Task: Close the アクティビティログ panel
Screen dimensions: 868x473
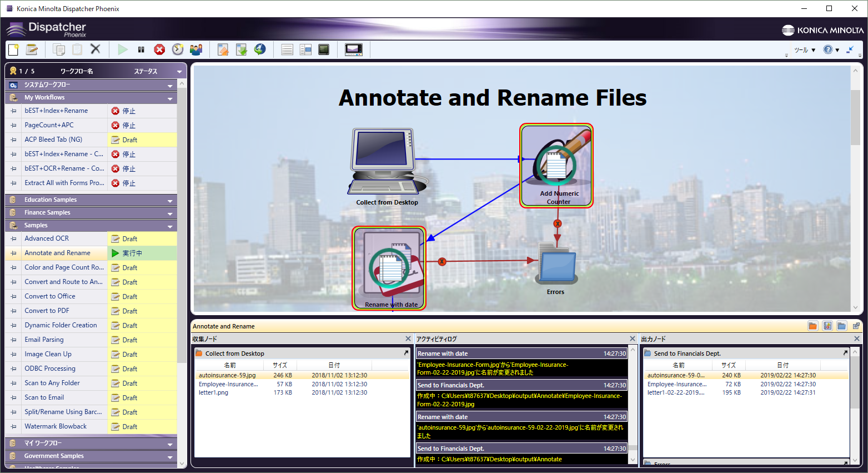Action: pos(633,338)
